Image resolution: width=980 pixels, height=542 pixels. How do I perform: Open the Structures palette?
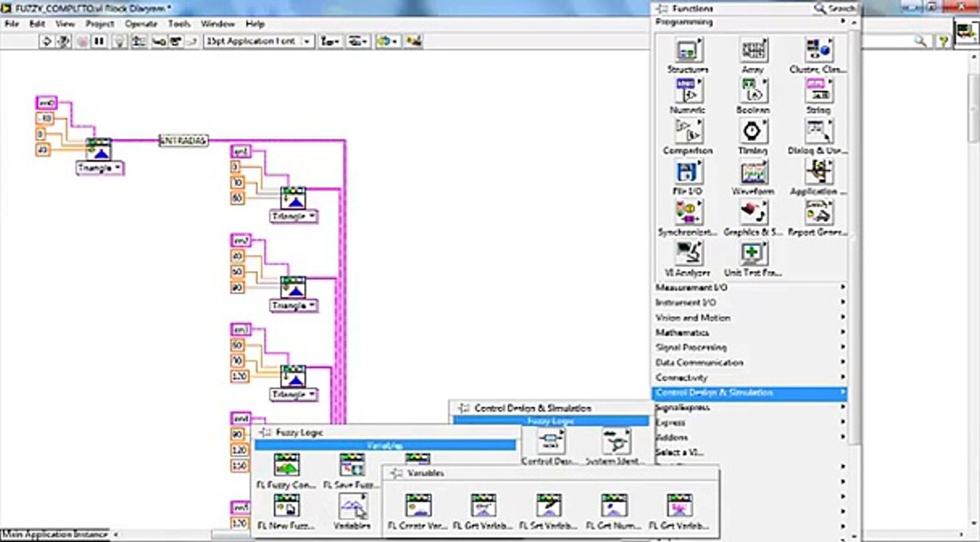pos(687,51)
